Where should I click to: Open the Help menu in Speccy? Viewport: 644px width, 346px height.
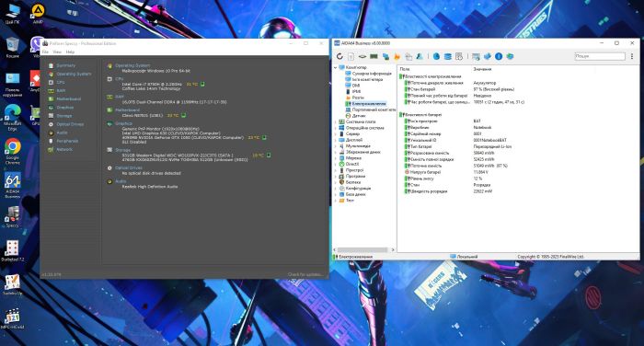70,52
